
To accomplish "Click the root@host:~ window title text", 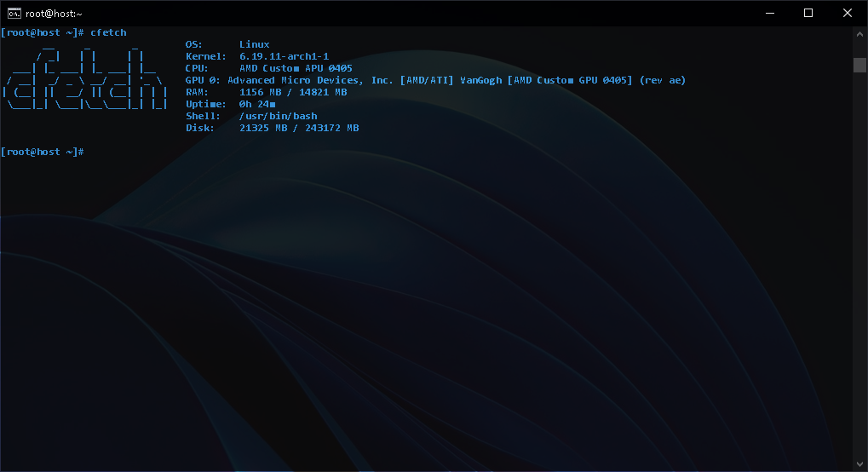I will tap(54, 14).
